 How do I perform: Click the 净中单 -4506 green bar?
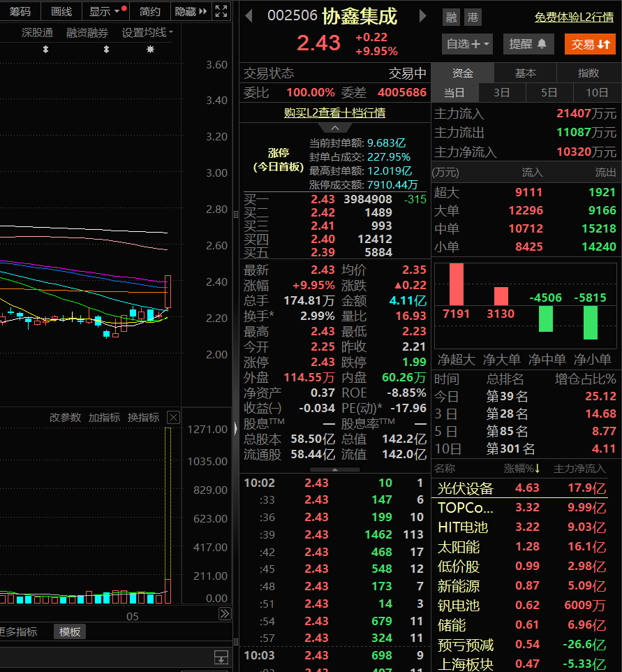click(546, 319)
